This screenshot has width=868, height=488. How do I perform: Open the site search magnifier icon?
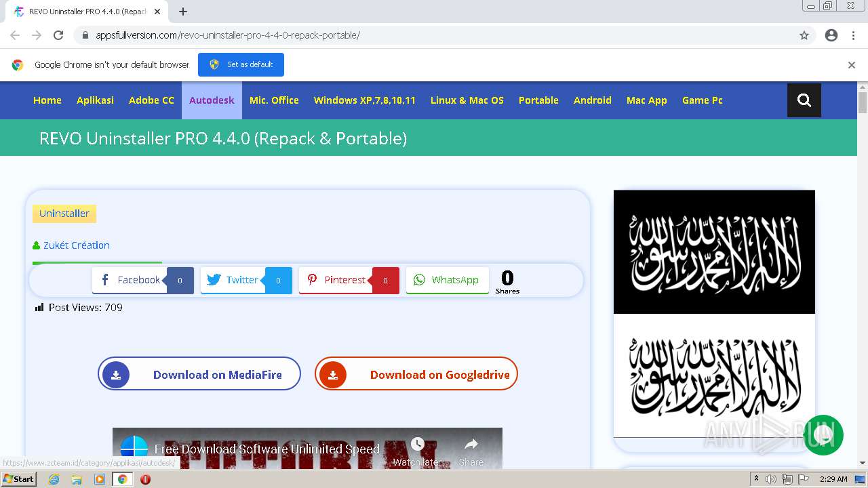click(x=804, y=100)
